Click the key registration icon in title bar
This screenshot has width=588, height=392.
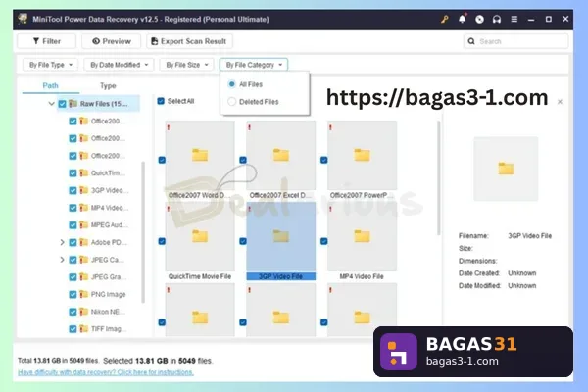pyautogui.click(x=445, y=19)
